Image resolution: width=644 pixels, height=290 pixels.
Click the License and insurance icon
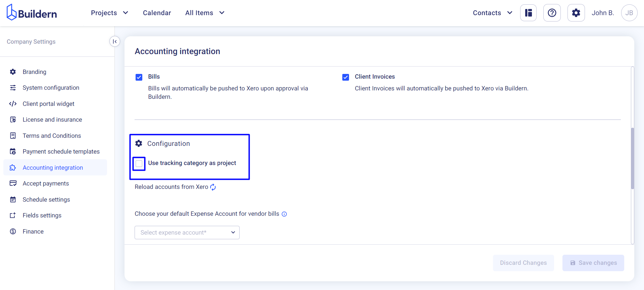[x=13, y=120]
